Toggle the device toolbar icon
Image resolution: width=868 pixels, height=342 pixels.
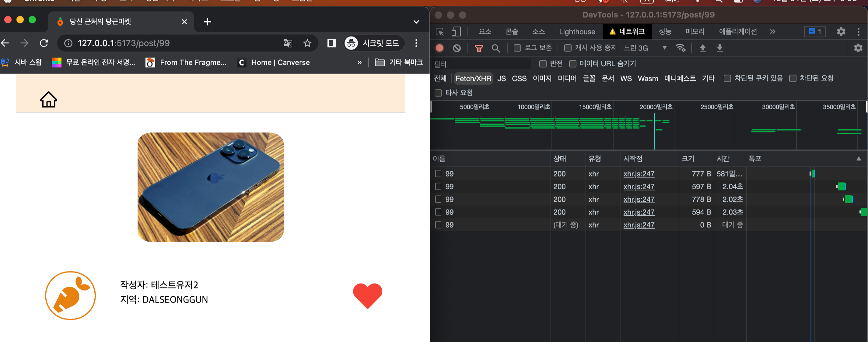(x=456, y=32)
